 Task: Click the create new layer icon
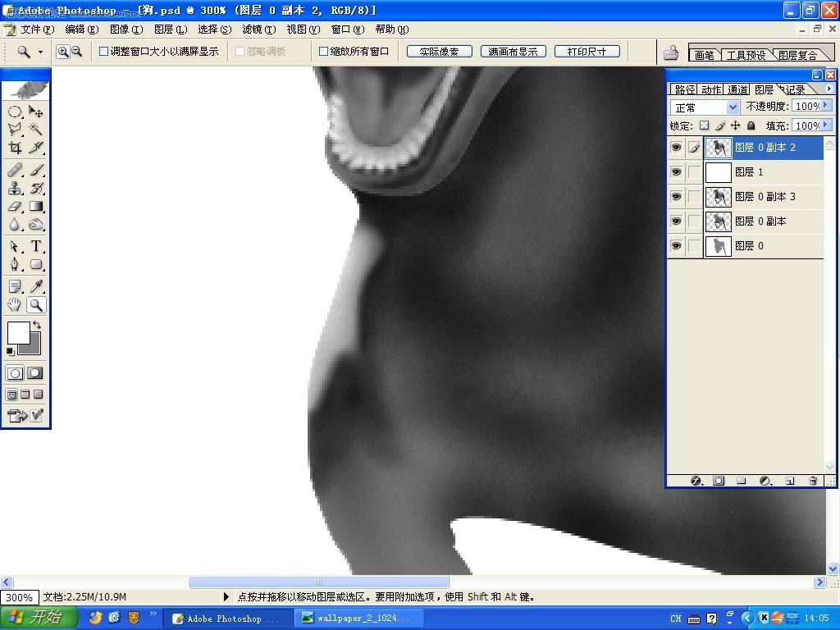[x=790, y=481]
